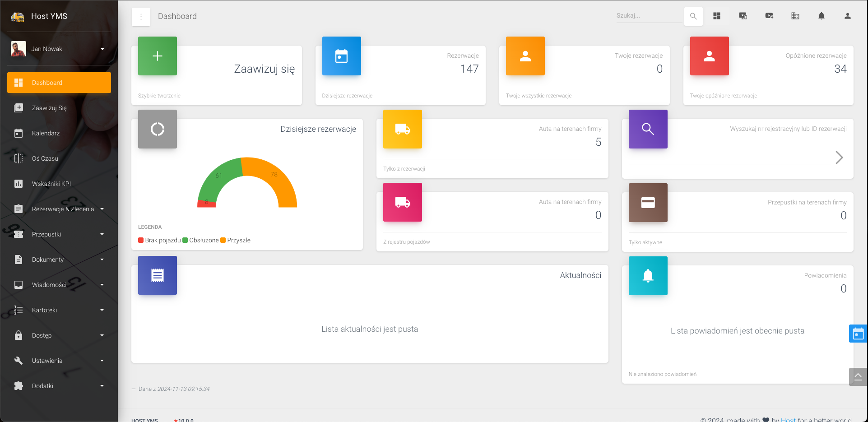Click inside the Szukaj search input field
The width and height of the screenshot is (868, 422).
[x=649, y=15]
